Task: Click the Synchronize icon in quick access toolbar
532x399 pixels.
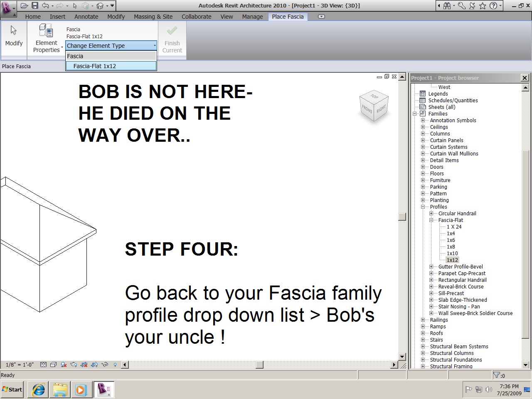Action: tap(86, 6)
